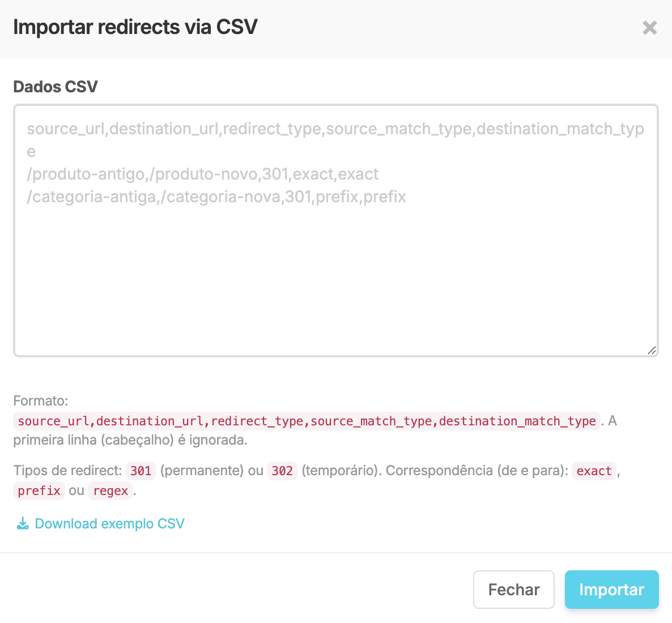Click the Formato: label text
Viewport: 672px width, 623px height.
tap(41, 401)
